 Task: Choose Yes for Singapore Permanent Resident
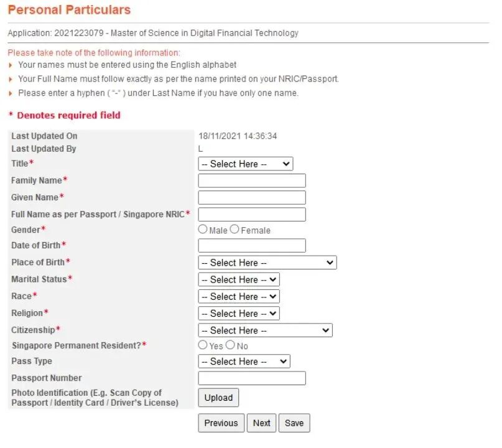coord(203,345)
